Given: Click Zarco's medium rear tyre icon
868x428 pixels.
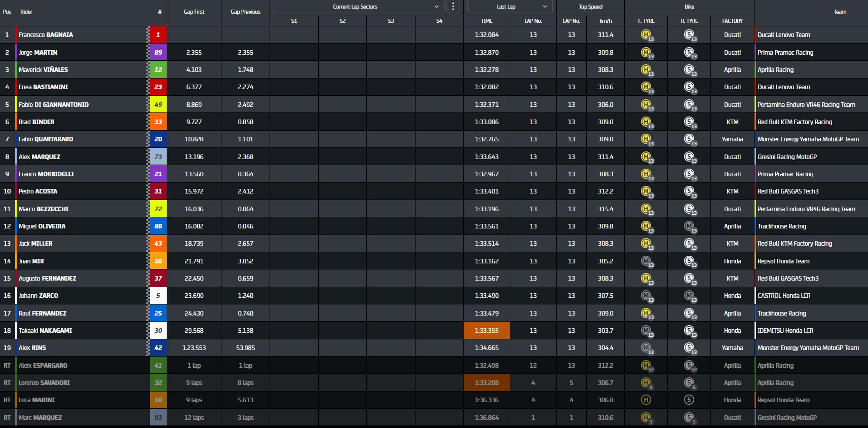Looking at the screenshot, I should (689, 295).
